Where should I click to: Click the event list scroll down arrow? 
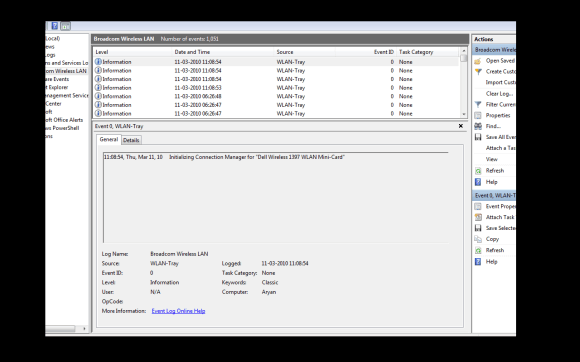(x=463, y=115)
